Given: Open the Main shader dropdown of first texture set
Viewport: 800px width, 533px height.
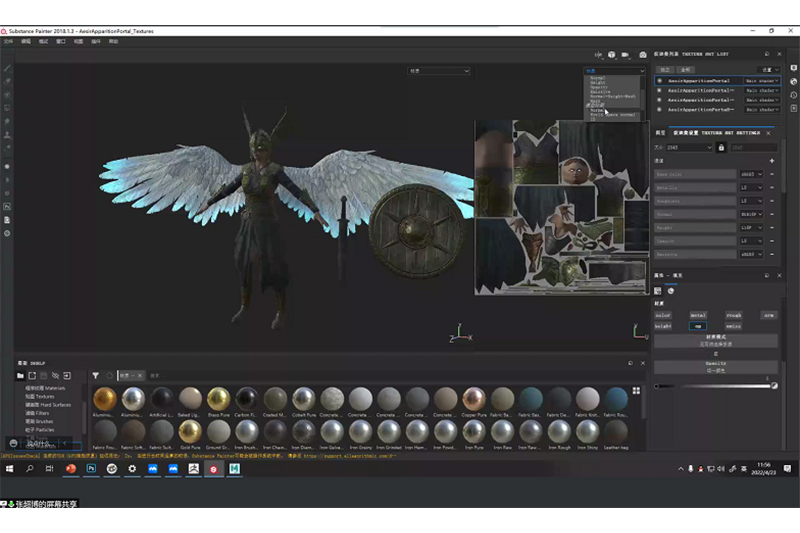Looking at the screenshot, I should point(761,80).
